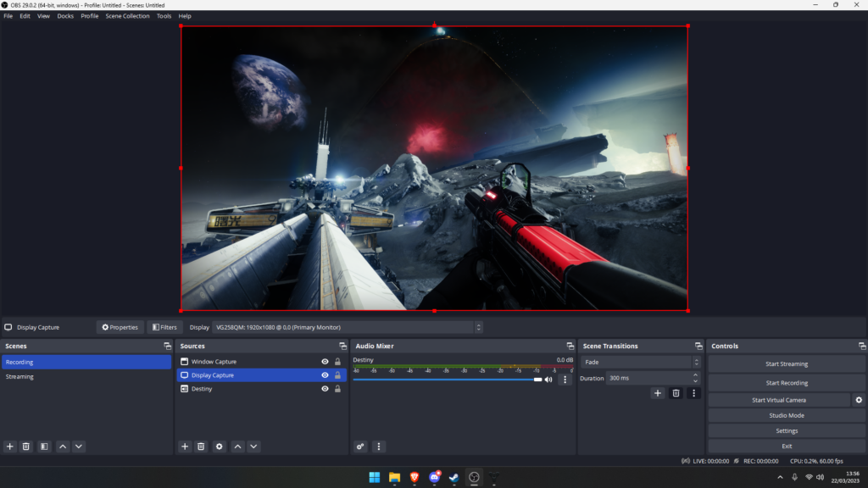Open Brave browser from the taskbar
Image resolution: width=868 pixels, height=488 pixels.
coord(414,478)
